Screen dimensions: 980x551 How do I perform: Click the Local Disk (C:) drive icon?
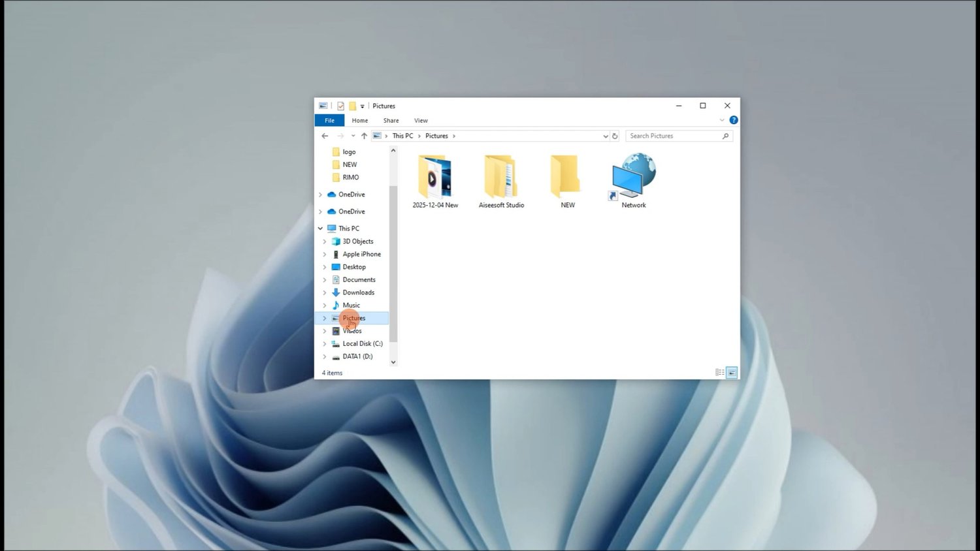pos(336,343)
